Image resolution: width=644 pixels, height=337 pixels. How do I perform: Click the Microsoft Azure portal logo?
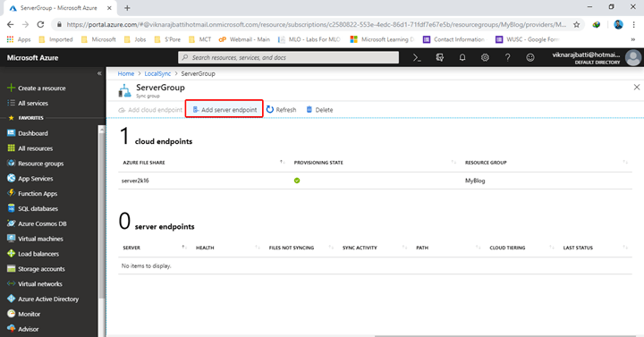pos(32,58)
